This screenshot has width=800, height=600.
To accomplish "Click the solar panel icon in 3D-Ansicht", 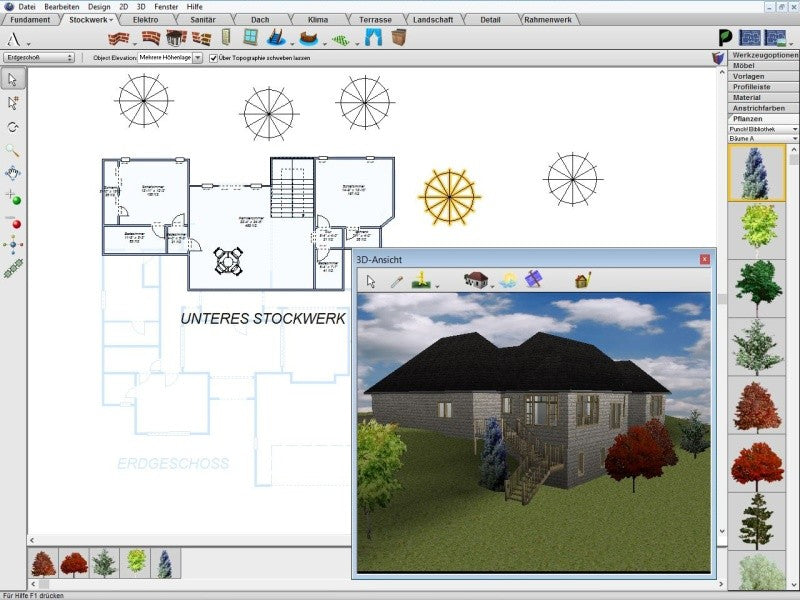I will [534, 280].
